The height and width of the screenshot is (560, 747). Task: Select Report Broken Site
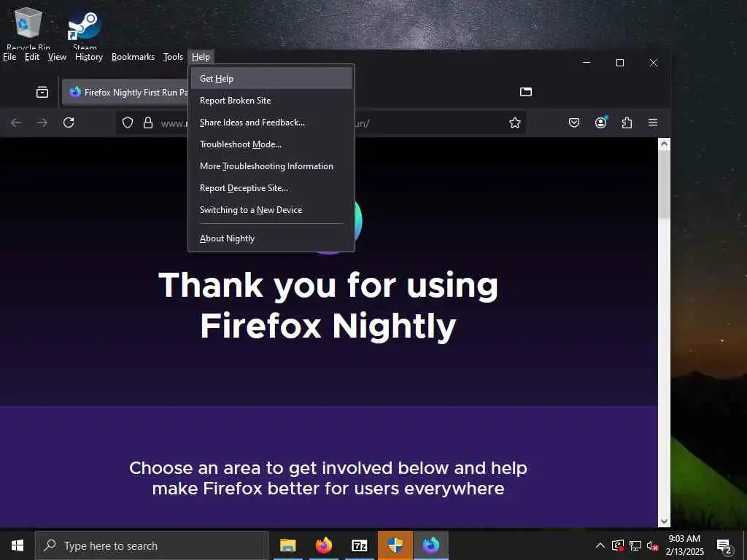[x=271, y=100]
